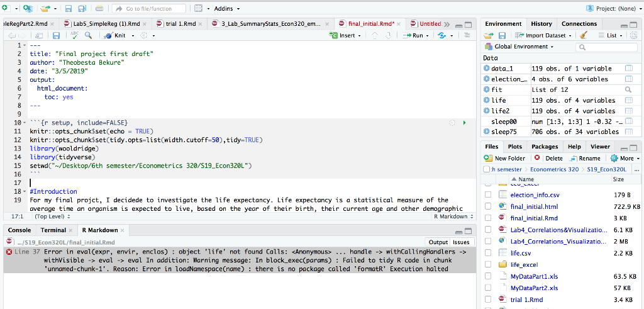Click the Environment search field

607,47
